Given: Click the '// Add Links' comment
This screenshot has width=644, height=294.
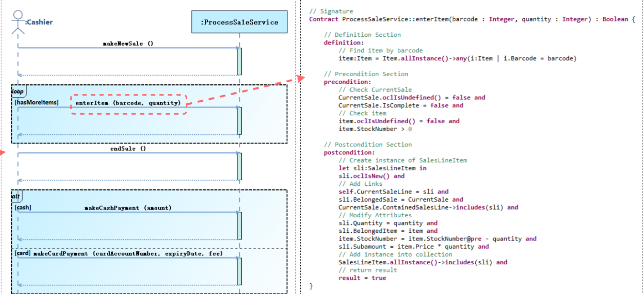Looking at the screenshot, I should [x=360, y=184].
